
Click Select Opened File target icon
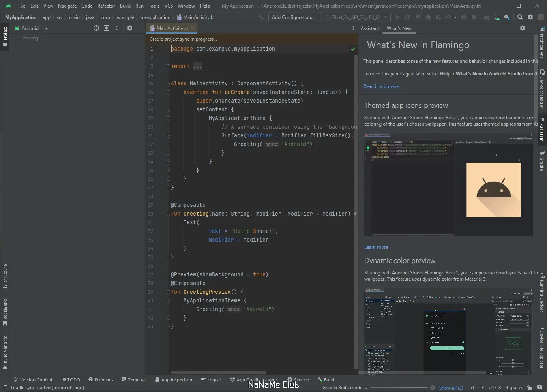(x=96, y=28)
